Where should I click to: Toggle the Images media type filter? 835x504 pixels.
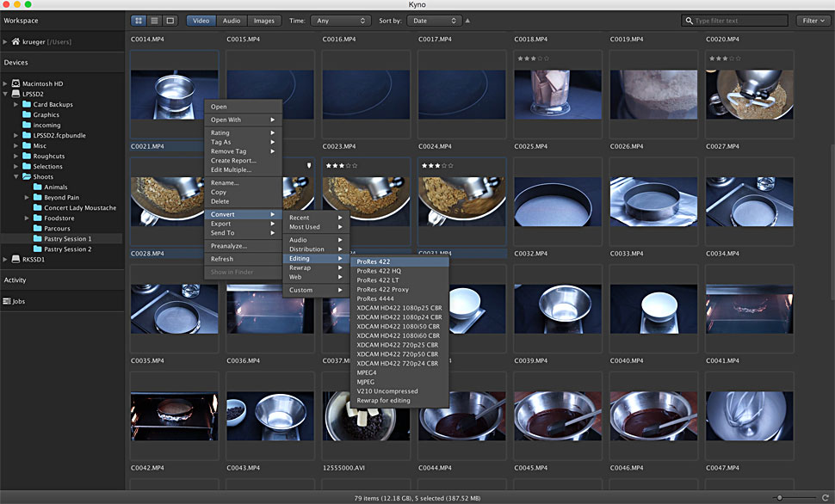tap(263, 21)
